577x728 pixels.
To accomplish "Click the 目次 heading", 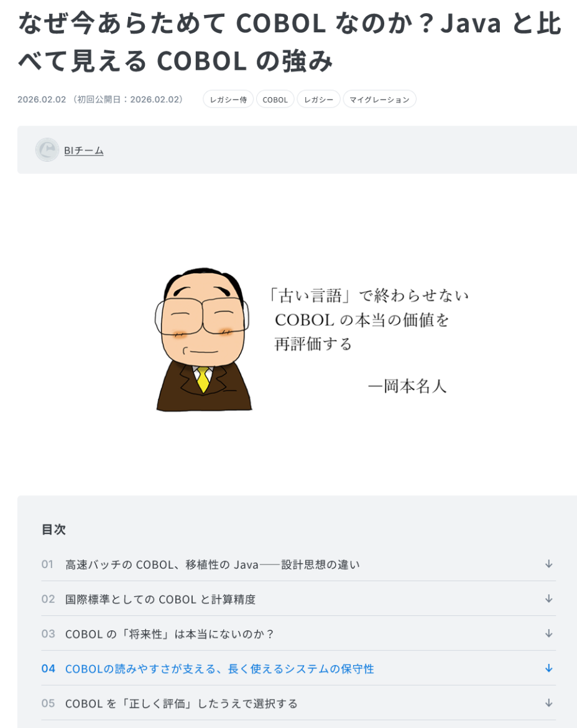I will (x=53, y=530).
